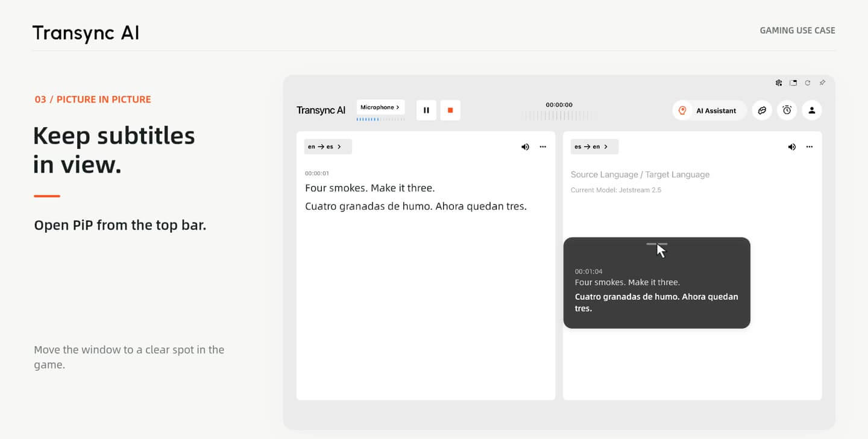Screen dimensions: 868x439
Task: Open the alarm clock timer icon
Action: pyautogui.click(x=787, y=110)
